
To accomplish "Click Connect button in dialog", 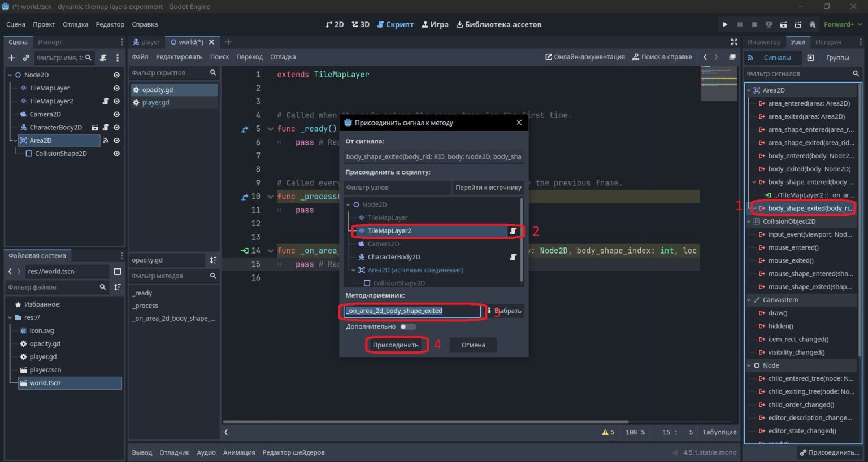I will (x=396, y=345).
